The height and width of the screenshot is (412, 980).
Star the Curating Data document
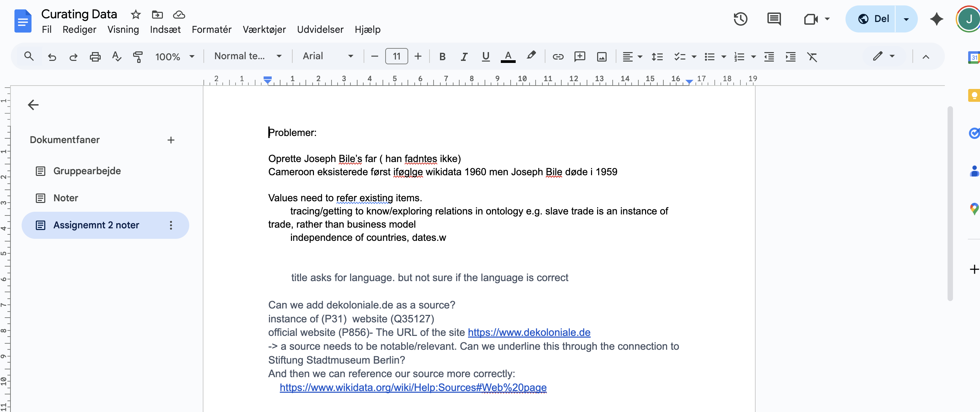[x=136, y=15]
